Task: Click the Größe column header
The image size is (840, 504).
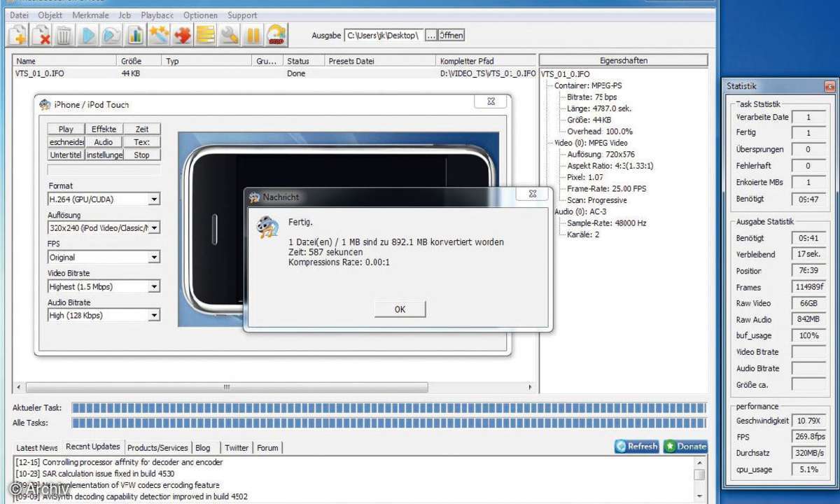Action: click(139, 61)
